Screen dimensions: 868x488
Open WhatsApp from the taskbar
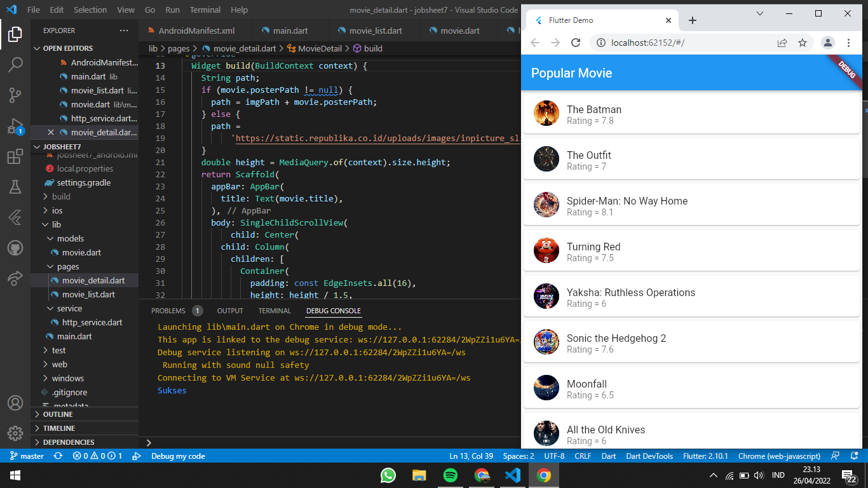pos(388,475)
